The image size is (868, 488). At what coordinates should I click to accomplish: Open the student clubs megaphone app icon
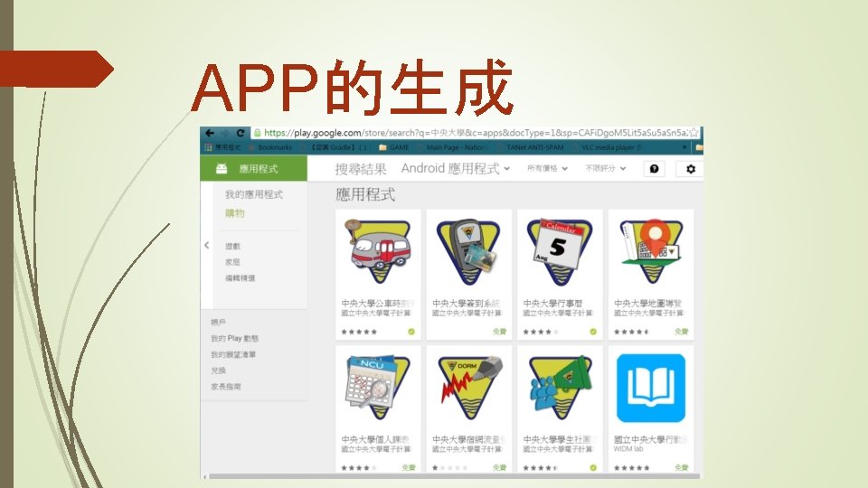[560, 388]
